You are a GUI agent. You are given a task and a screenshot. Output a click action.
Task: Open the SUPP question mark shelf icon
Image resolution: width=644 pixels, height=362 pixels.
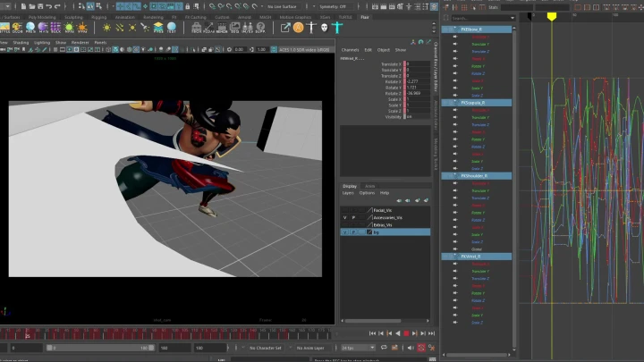[x=260, y=28]
